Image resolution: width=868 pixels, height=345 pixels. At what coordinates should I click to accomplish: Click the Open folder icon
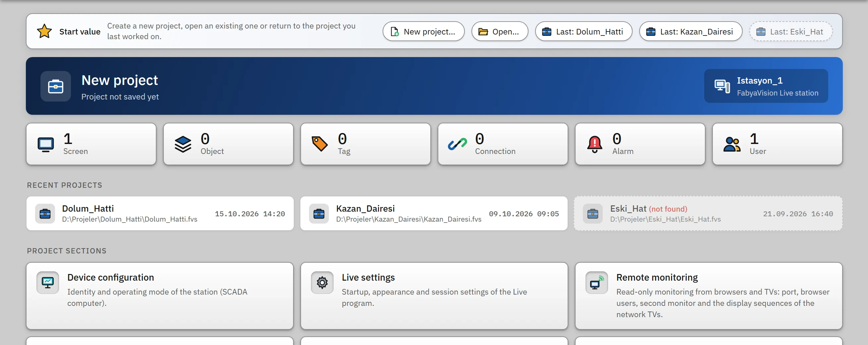pos(483,32)
